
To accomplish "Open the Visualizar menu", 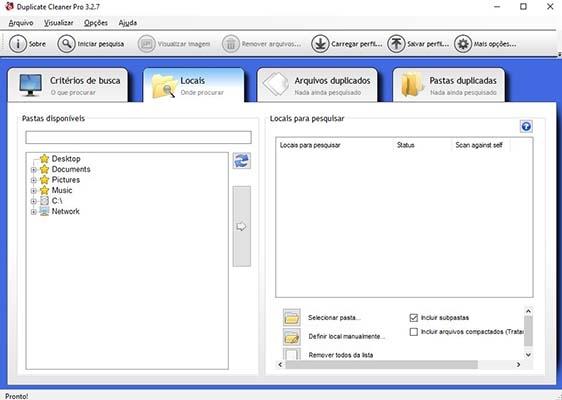I will coord(59,23).
